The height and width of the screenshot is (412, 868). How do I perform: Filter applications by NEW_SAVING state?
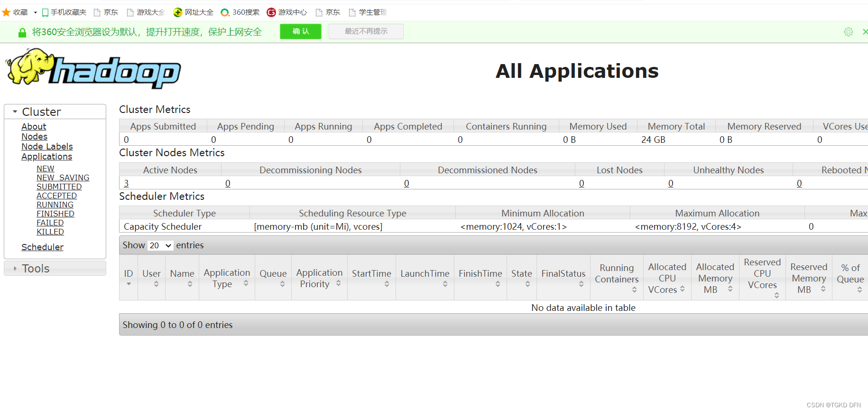[x=63, y=178]
